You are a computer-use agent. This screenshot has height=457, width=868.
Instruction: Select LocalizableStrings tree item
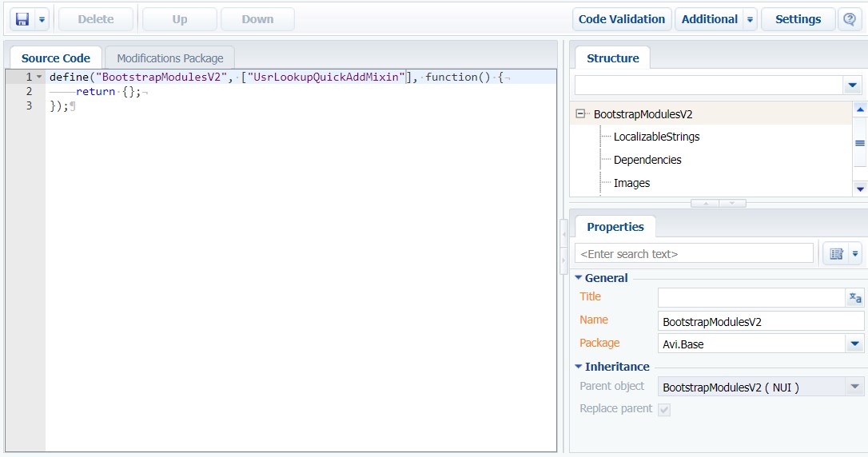click(656, 137)
